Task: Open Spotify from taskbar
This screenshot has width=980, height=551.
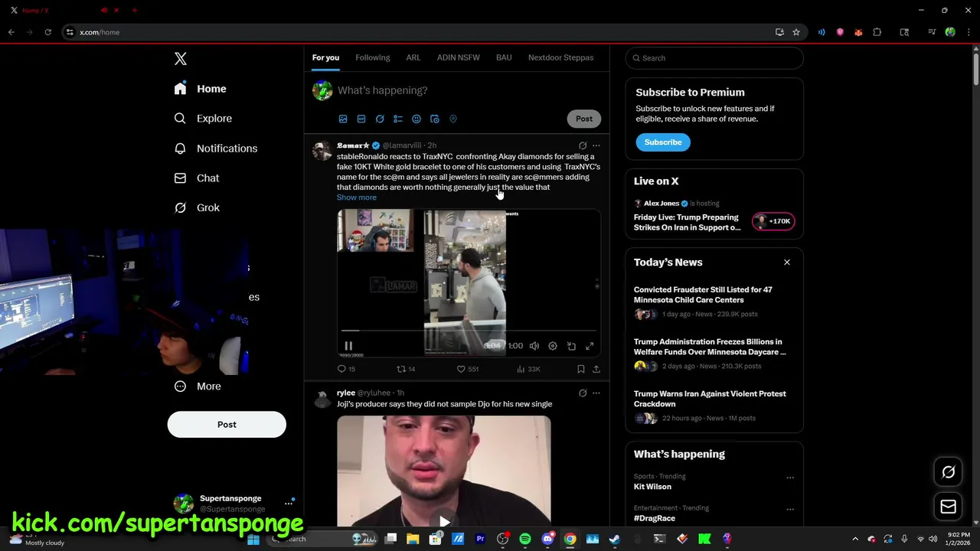Action: (525, 539)
